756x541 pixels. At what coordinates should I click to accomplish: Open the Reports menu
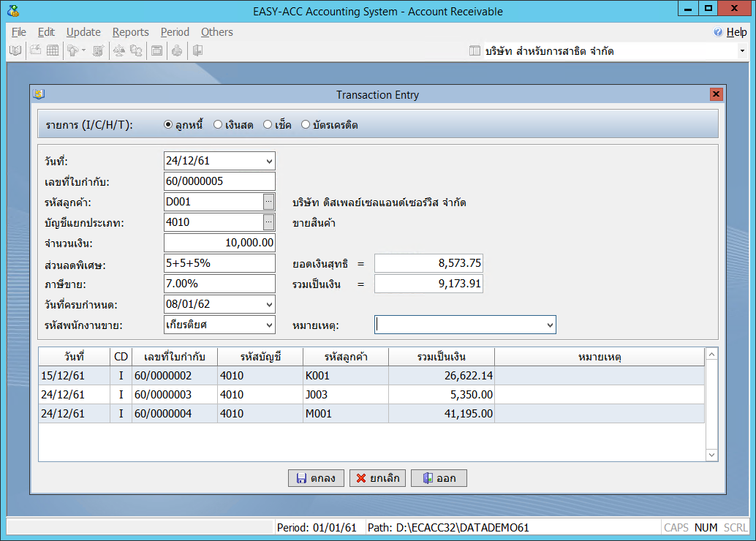pyautogui.click(x=130, y=32)
